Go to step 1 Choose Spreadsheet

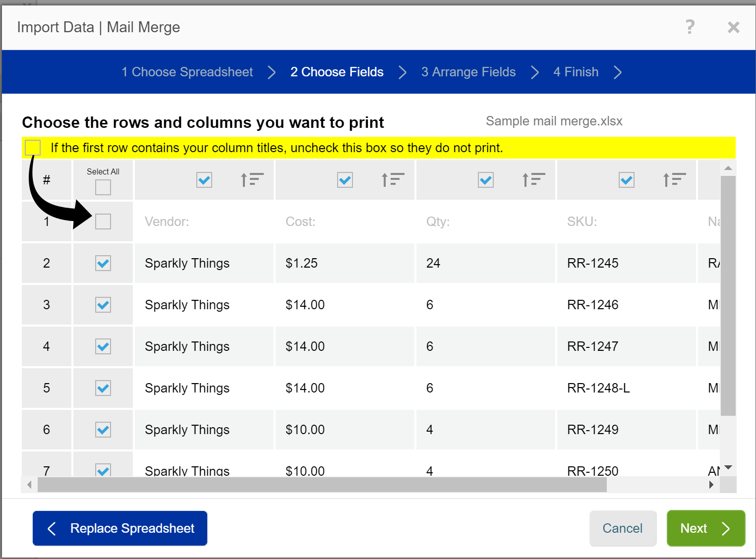point(187,72)
